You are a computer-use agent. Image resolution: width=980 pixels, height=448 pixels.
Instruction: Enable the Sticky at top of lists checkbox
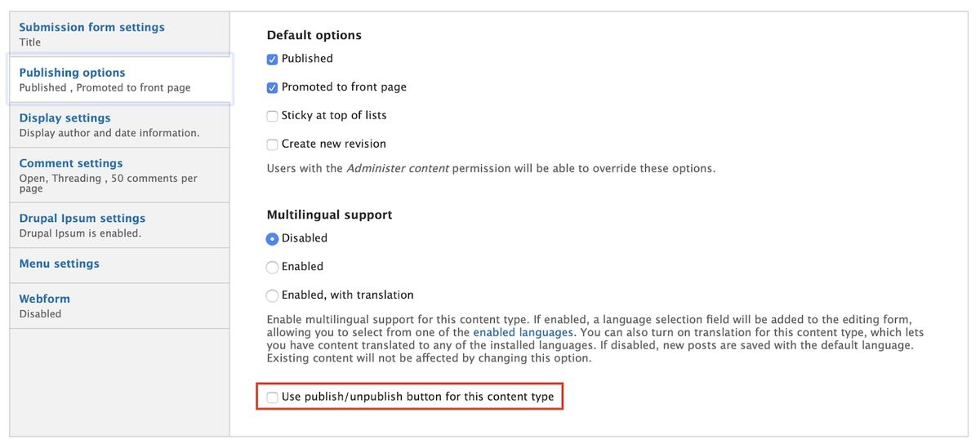(x=273, y=116)
